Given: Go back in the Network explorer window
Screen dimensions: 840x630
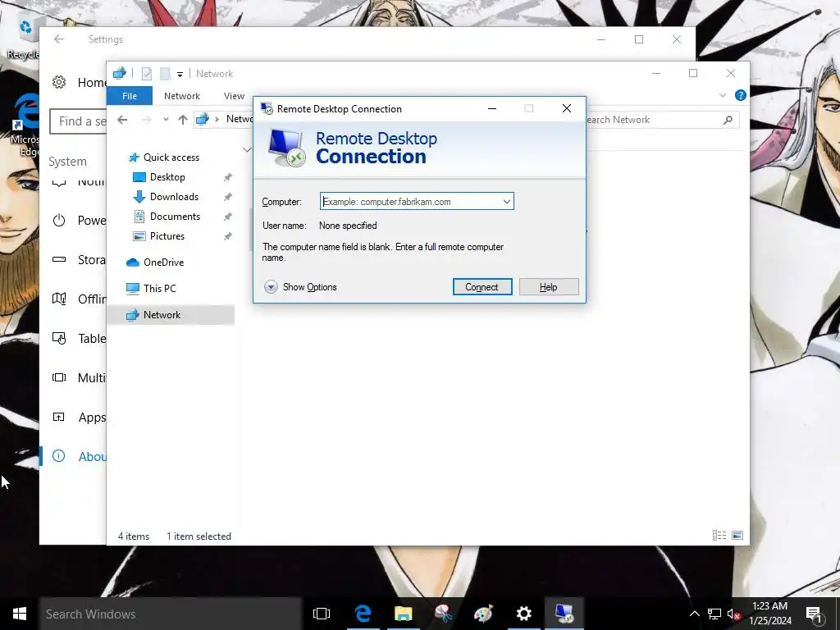Looking at the screenshot, I should coord(122,120).
